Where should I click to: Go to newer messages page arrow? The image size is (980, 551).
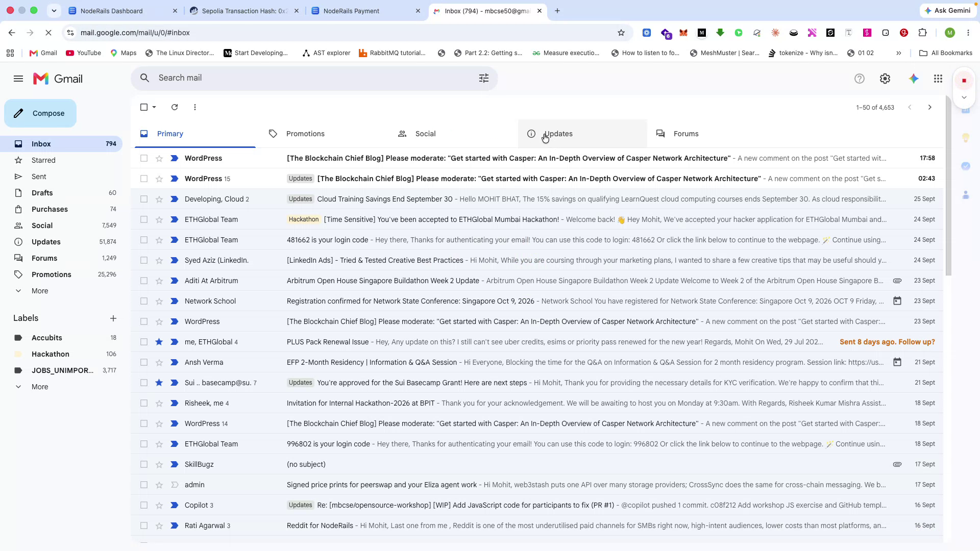pyautogui.click(x=910, y=107)
